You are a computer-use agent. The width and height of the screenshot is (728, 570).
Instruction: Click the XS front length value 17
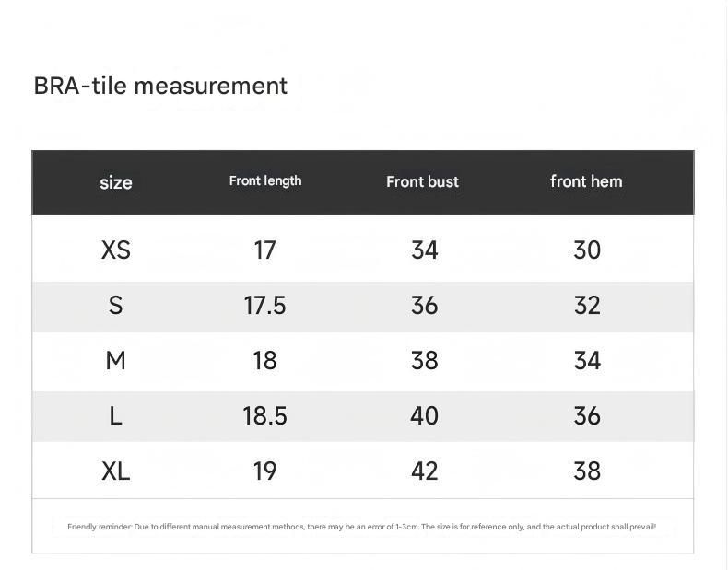265,250
